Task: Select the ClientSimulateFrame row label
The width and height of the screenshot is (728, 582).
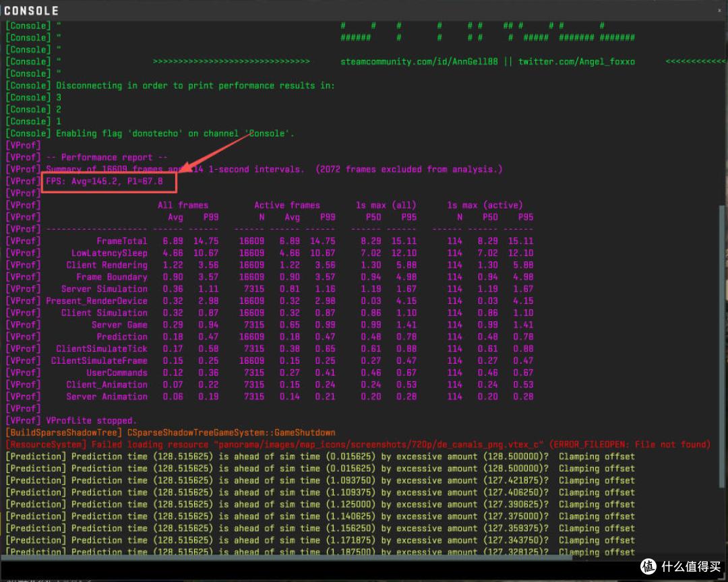Action: click(x=99, y=360)
